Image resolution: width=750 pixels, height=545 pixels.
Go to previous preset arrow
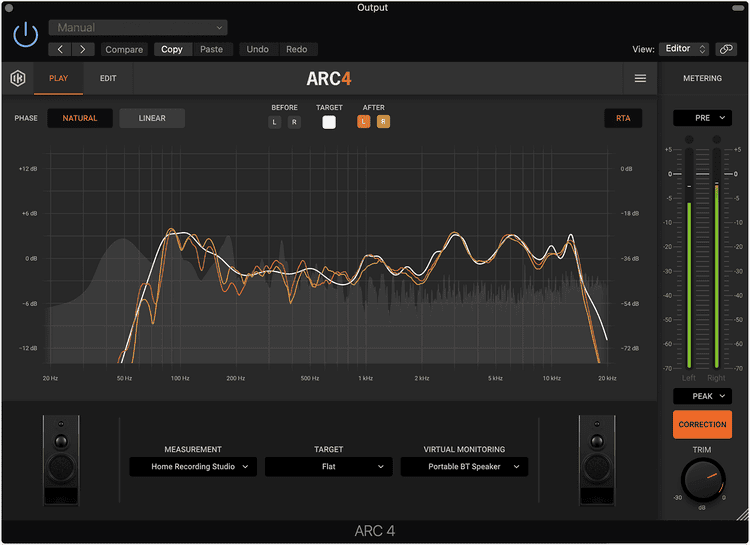(x=60, y=49)
